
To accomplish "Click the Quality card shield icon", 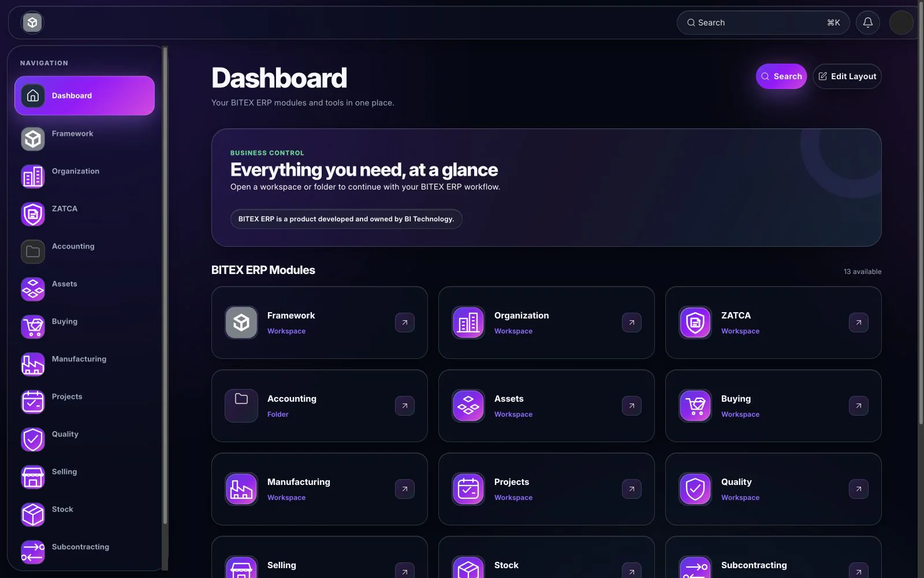I will tap(695, 489).
